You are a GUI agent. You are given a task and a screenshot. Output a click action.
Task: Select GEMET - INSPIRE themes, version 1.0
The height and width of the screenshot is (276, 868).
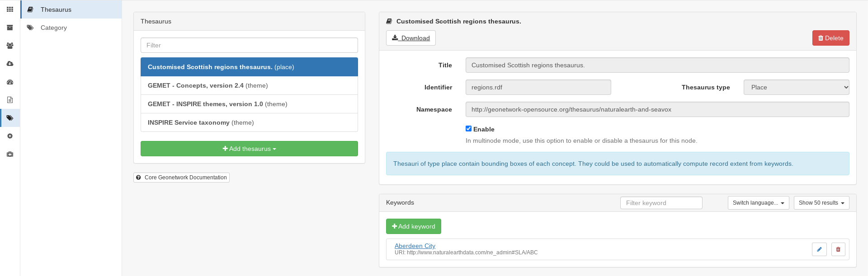pyautogui.click(x=249, y=104)
